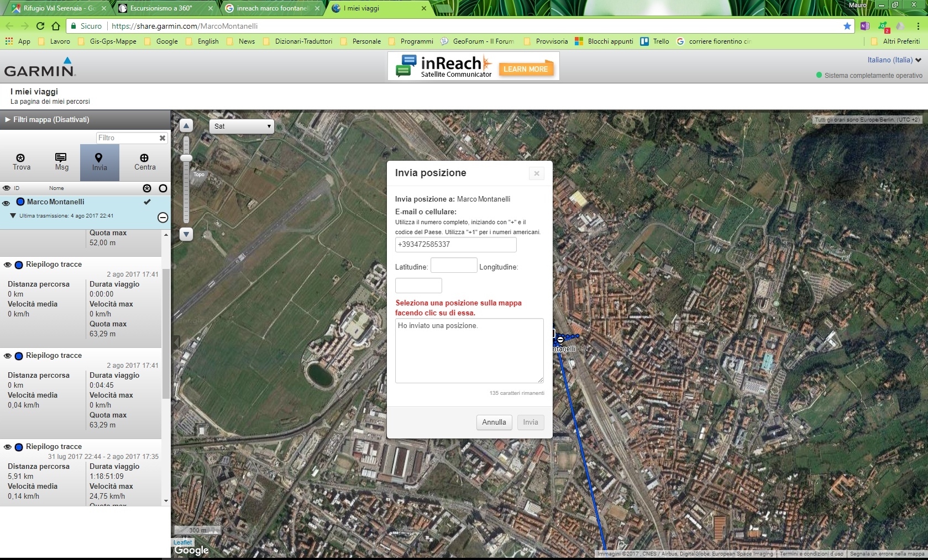Click the browser forward arrow
Screen dimensions: 928x560
pyautogui.click(x=25, y=26)
